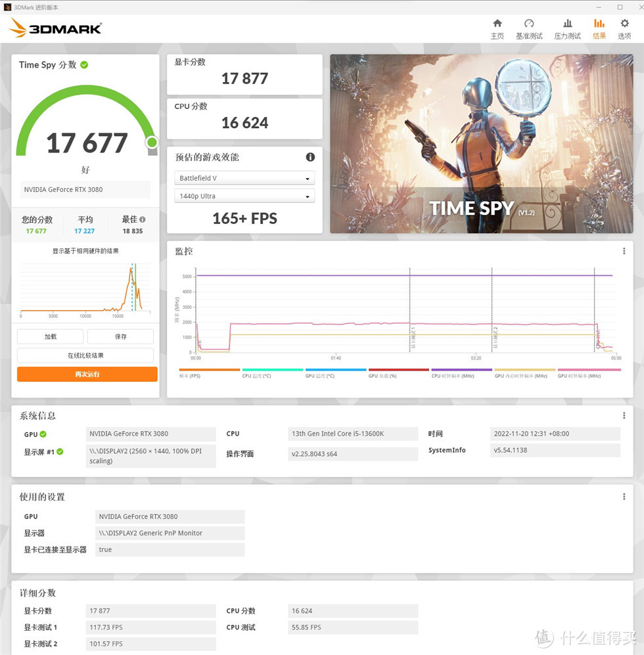
Task: Open the 1440p Ultra resolution dropdown
Action: (244, 195)
